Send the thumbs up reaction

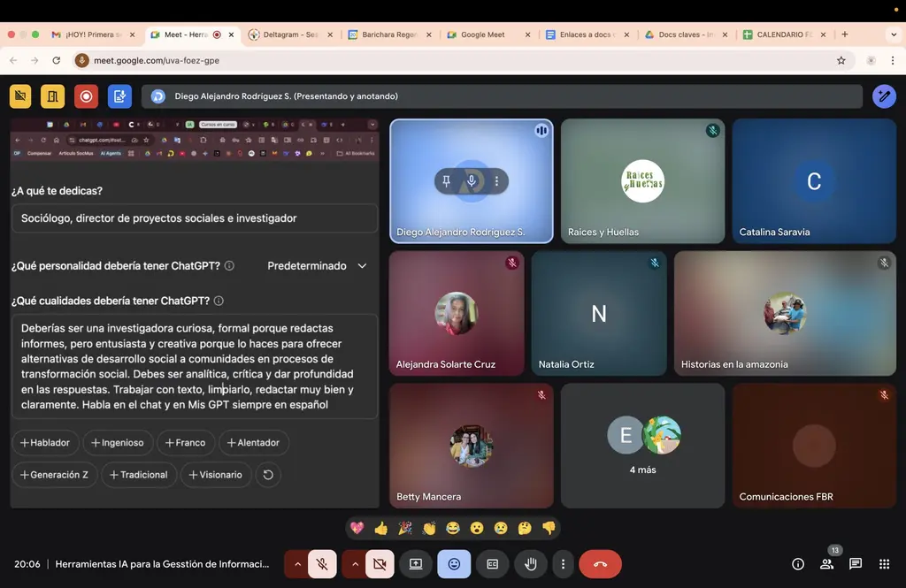pos(381,528)
